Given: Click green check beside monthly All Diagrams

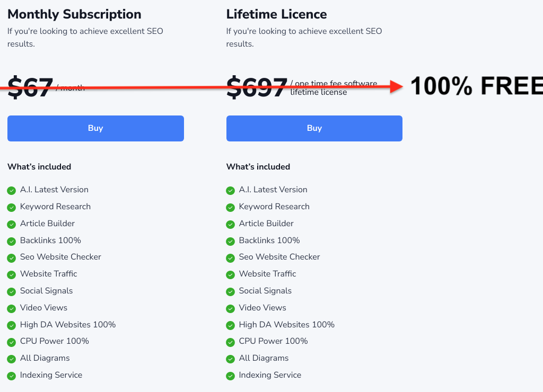Looking at the screenshot, I should point(12,359).
